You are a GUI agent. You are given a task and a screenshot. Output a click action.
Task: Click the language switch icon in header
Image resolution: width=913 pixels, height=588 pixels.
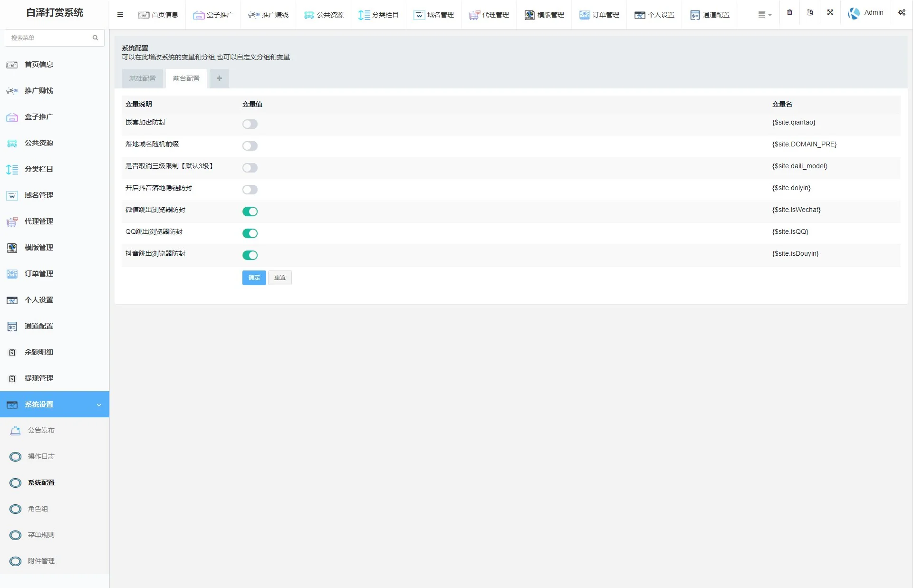click(x=810, y=13)
